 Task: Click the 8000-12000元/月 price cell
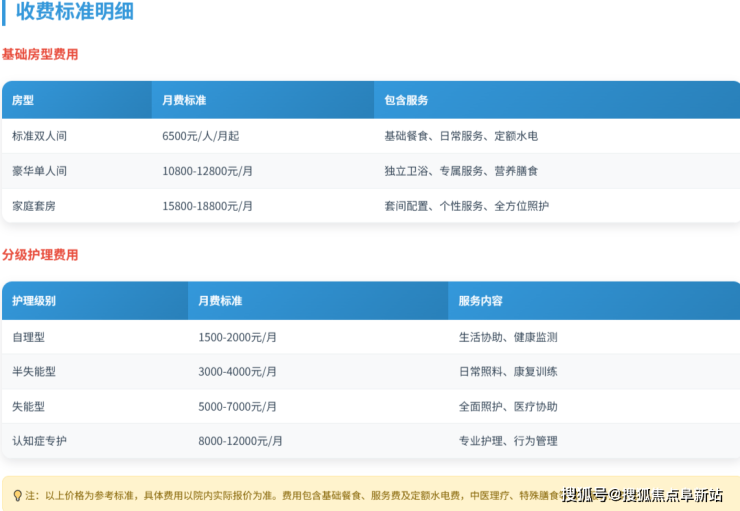point(240,441)
